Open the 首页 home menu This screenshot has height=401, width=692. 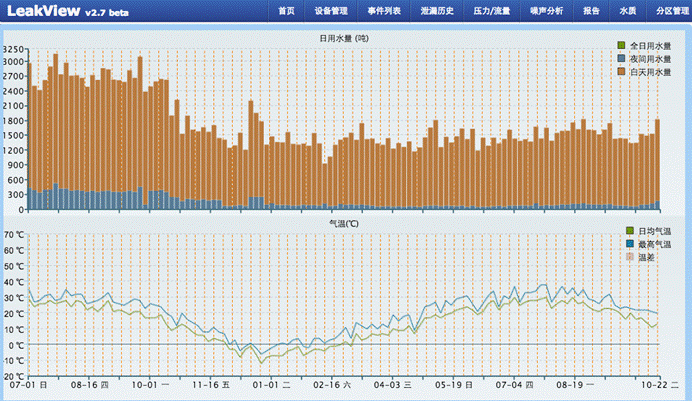click(287, 11)
